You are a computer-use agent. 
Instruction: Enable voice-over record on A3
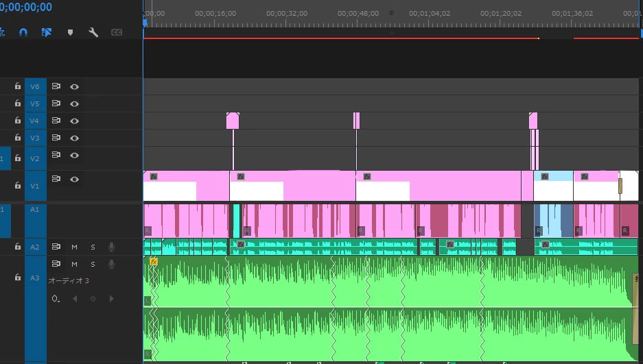tap(111, 264)
